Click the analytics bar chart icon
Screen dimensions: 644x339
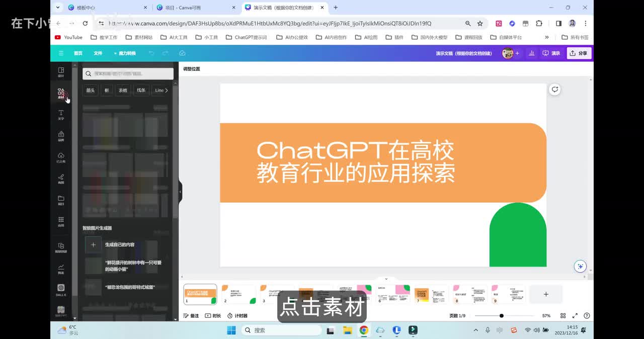click(531, 53)
